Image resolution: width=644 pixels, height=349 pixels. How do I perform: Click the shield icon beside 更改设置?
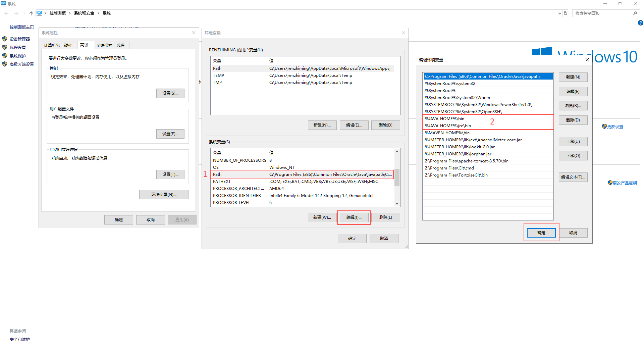pos(604,127)
